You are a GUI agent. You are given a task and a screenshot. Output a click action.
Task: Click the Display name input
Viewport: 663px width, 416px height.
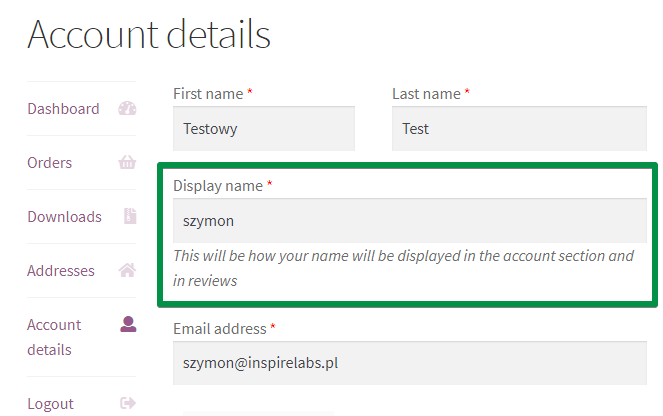410,221
